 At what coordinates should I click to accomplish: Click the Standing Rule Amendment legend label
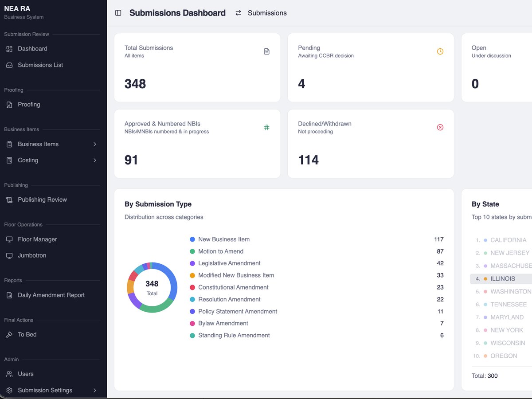coord(234,335)
